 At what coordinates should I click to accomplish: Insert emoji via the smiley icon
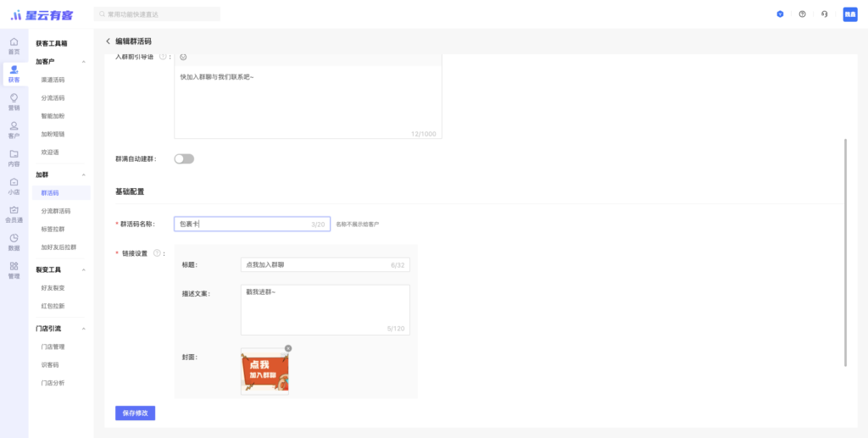click(184, 57)
